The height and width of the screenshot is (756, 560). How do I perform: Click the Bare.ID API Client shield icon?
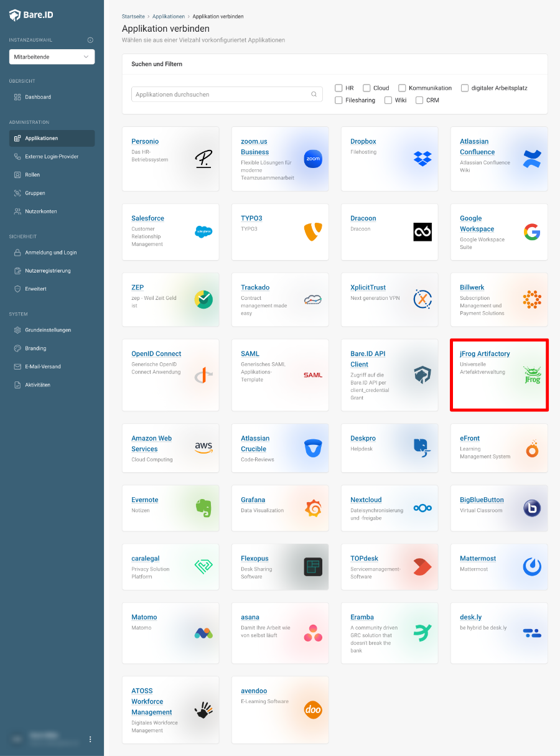click(x=422, y=375)
